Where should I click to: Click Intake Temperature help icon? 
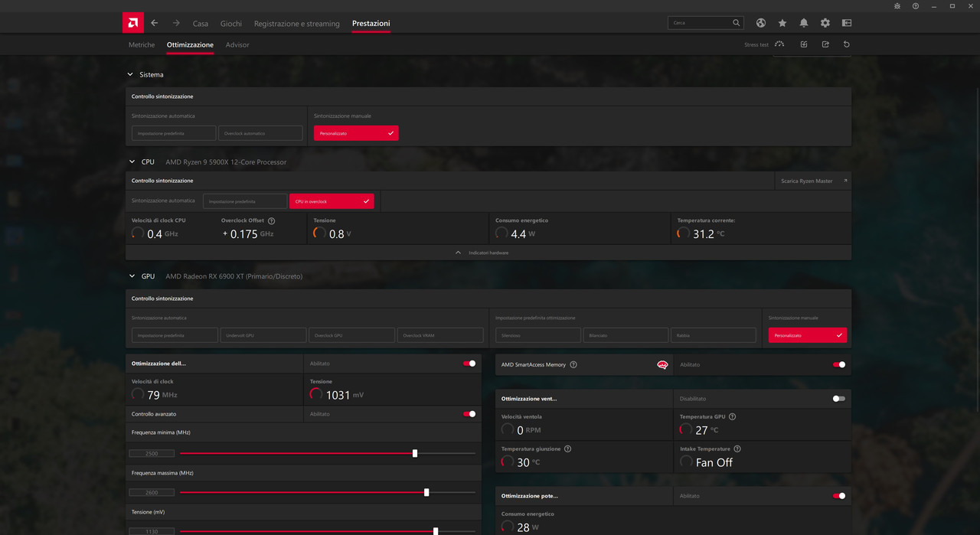[737, 449]
